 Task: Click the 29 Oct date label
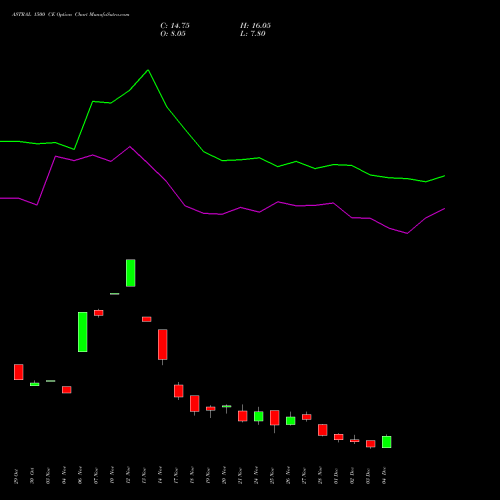coord(16,476)
